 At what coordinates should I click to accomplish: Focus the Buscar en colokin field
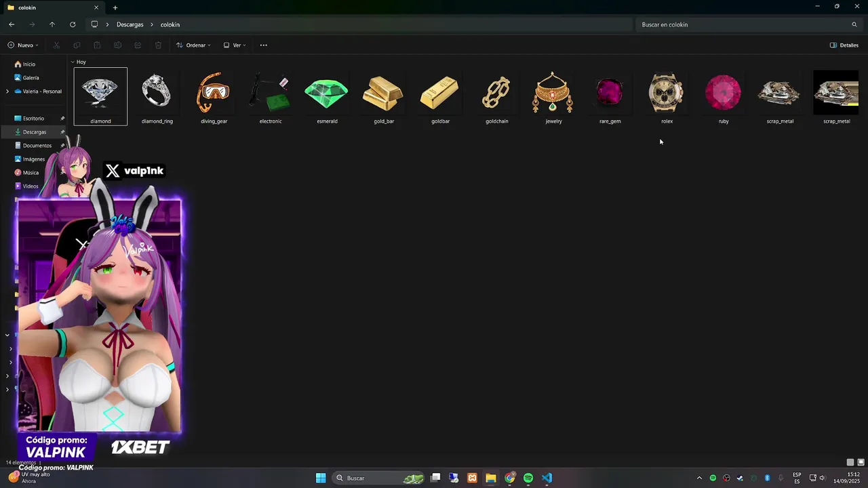click(x=749, y=24)
